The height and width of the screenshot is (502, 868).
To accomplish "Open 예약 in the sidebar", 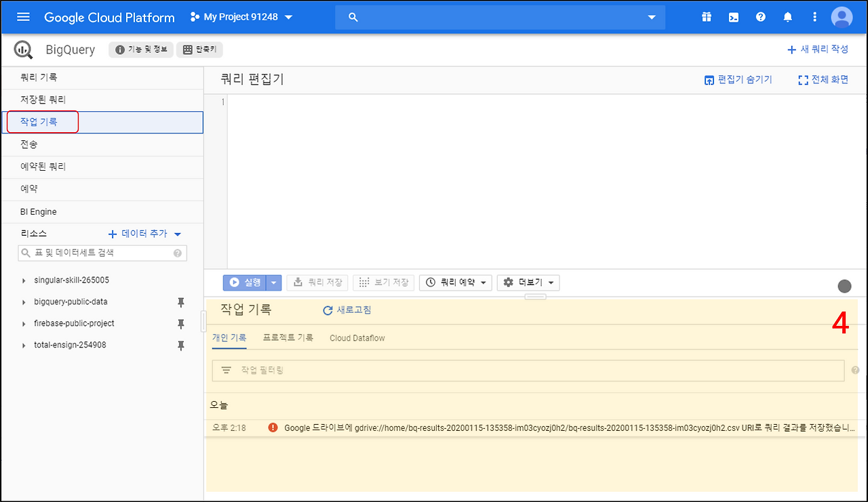I will [x=102, y=190].
